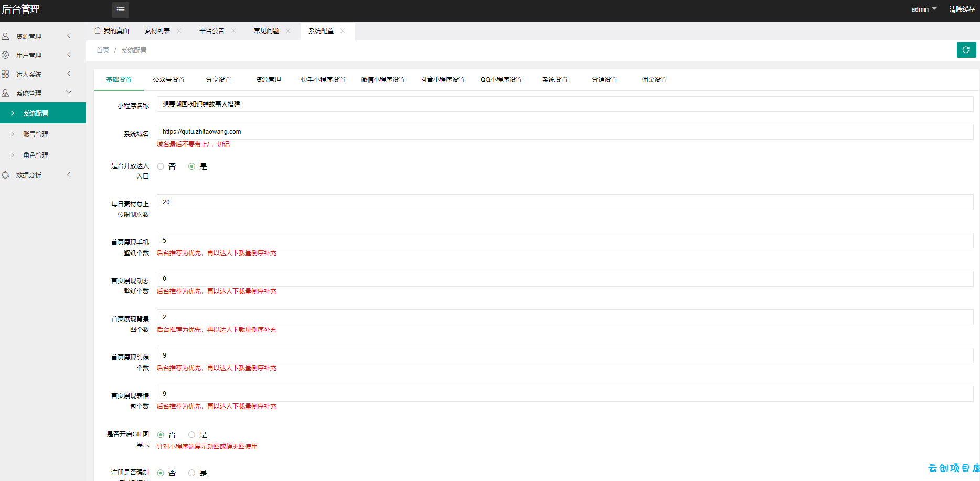980x481 pixels.
Task: Close the 素材列表 tab
Action: tap(179, 30)
